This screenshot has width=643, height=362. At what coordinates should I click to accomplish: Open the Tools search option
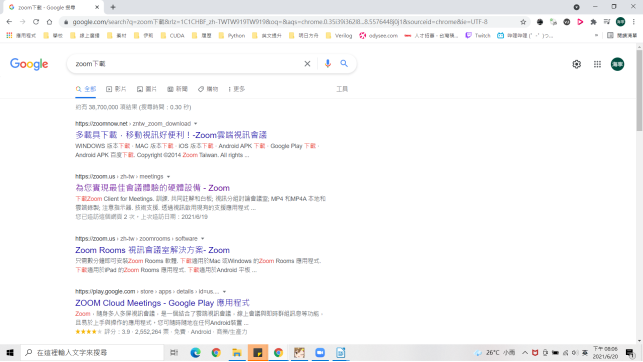[342, 89]
